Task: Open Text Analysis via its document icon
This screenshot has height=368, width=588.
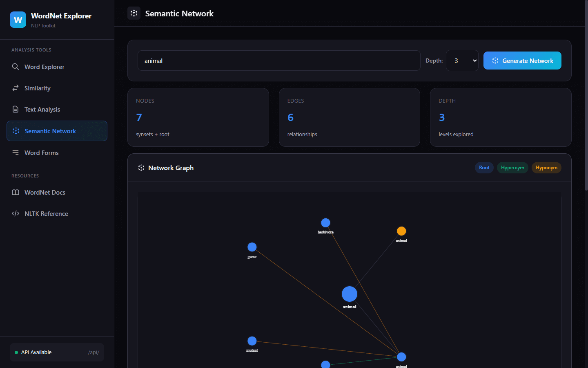Action: [x=16, y=109]
